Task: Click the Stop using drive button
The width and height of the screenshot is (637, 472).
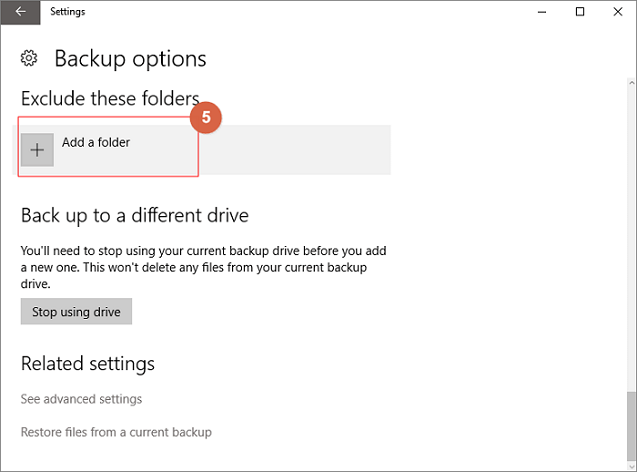Action: point(76,312)
